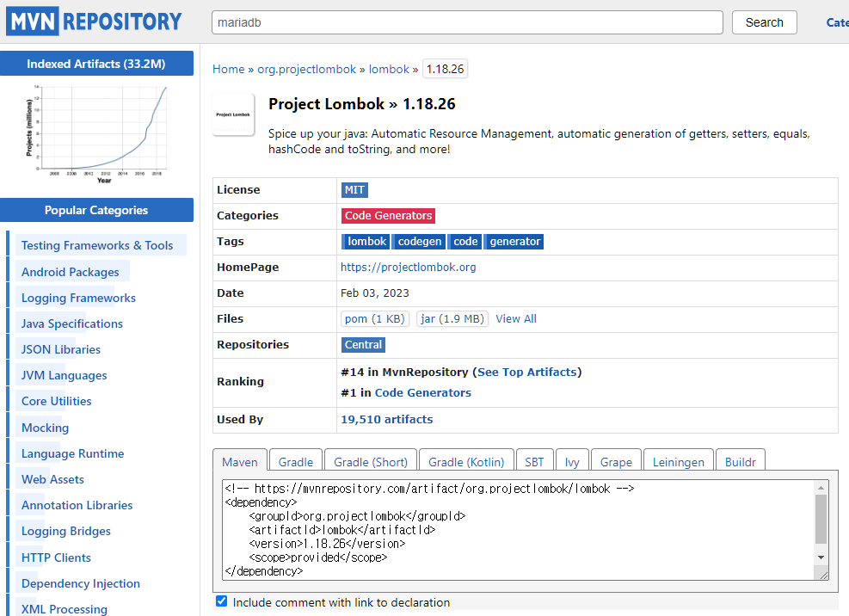Click the snippet scrollbar down arrow
Image resolution: width=849 pixels, height=616 pixels.
pos(821,557)
